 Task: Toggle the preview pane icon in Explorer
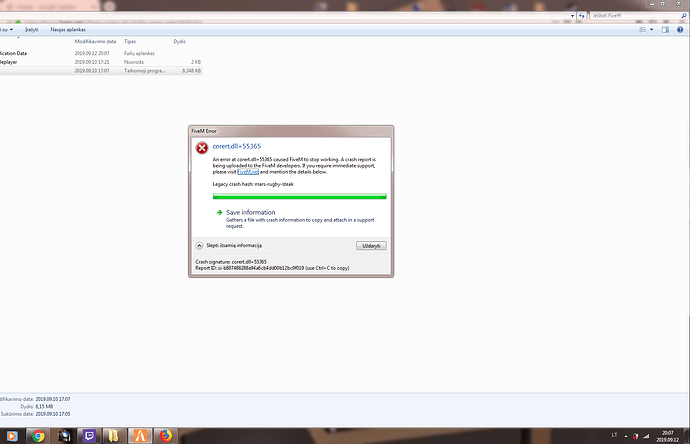pos(665,29)
